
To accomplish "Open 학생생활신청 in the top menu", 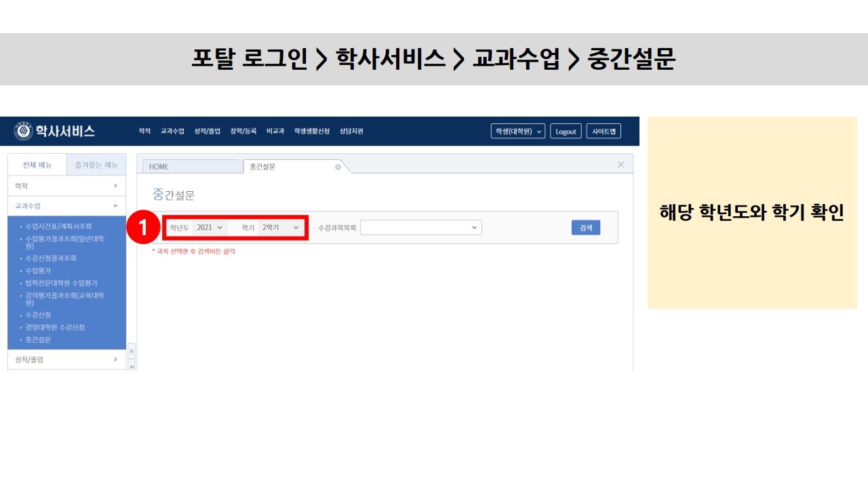I will (311, 131).
